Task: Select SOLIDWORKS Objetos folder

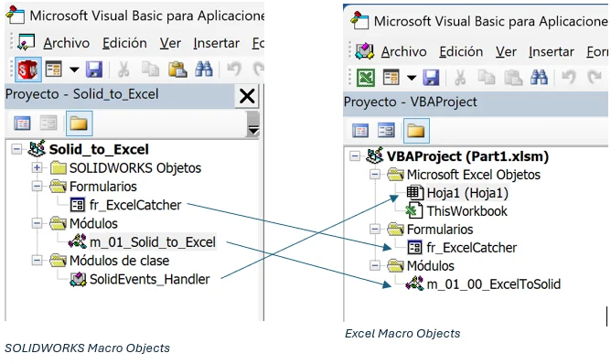Action: click(x=135, y=168)
